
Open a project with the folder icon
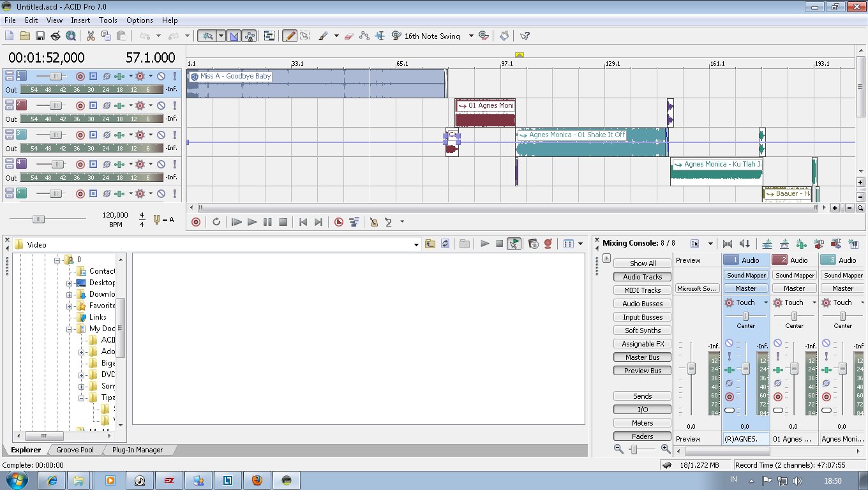(25, 36)
